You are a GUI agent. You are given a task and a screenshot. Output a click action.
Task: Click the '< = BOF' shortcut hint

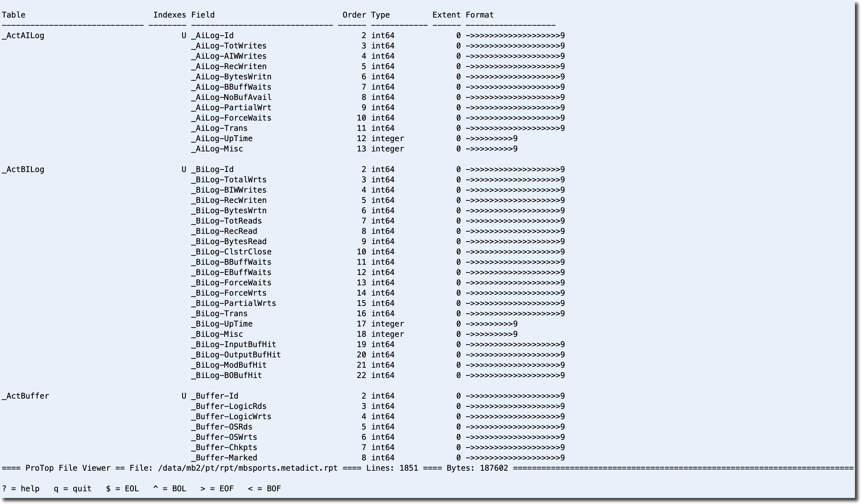264,489
